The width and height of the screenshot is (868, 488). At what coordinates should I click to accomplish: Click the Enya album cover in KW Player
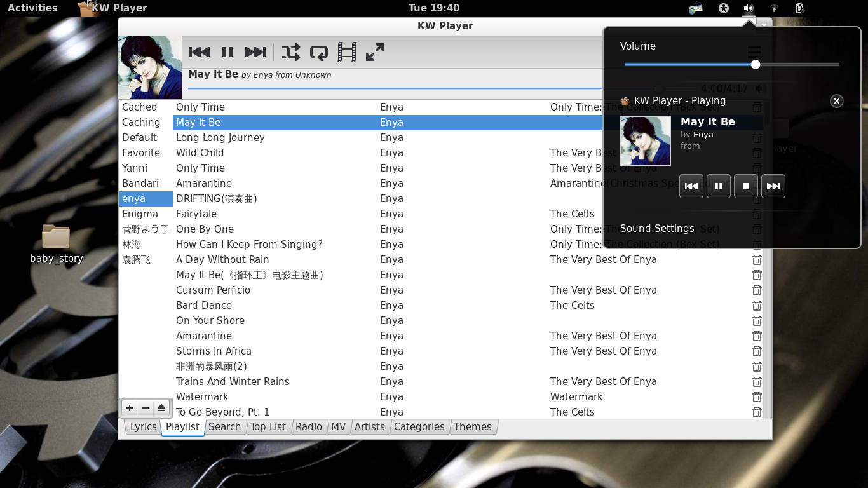(x=150, y=67)
